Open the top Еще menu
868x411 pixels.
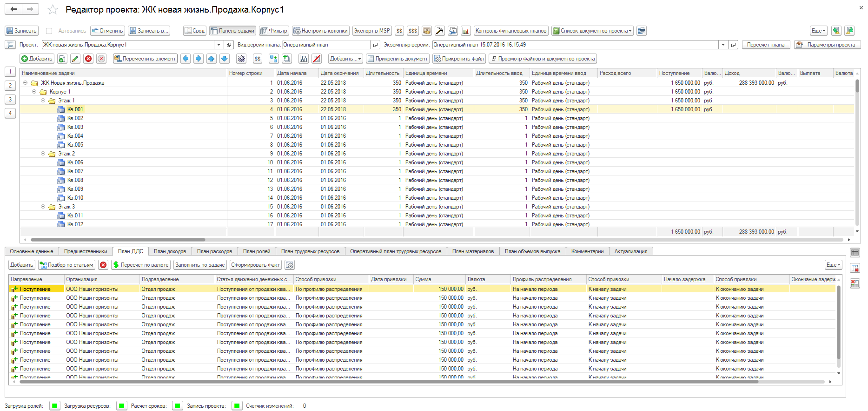pos(818,31)
